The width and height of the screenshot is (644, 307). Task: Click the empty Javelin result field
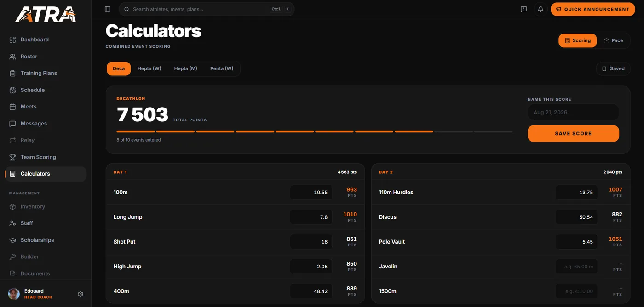576,267
